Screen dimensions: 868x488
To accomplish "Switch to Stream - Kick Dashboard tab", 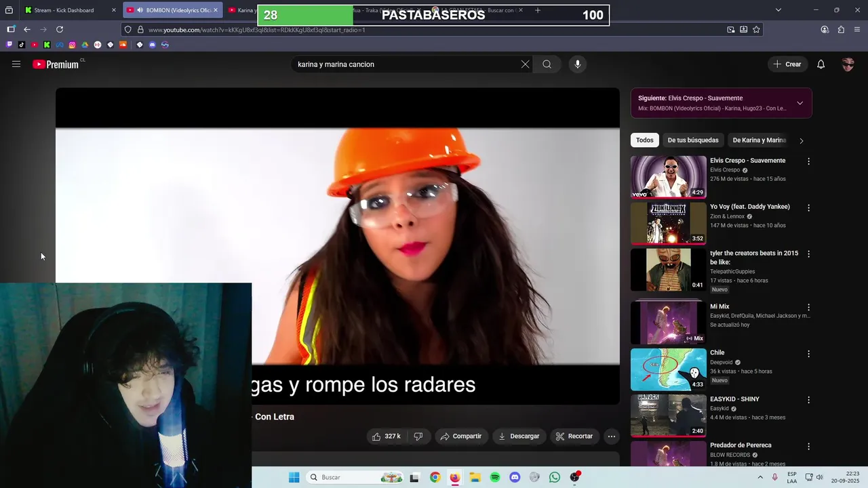I will (71, 10).
